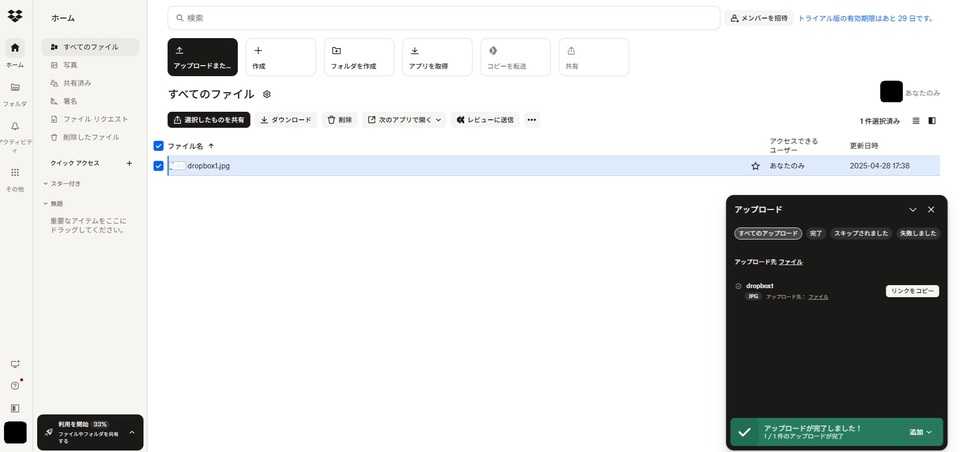This screenshot has height=452, width=960.
Task: Collapse the スター付き section
Action: 46,184
